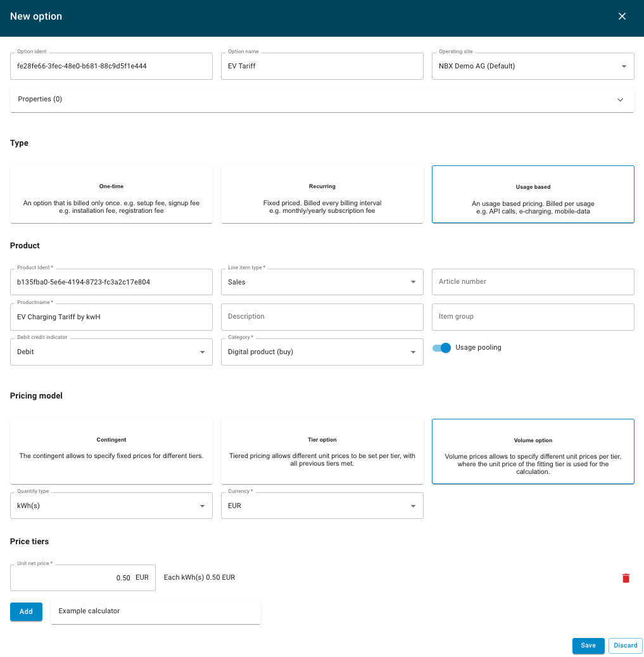The height and width of the screenshot is (657, 644).
Task: Open the Debit credit indicator dropdown
Action: pyautogui.click(x=111, y=352)
